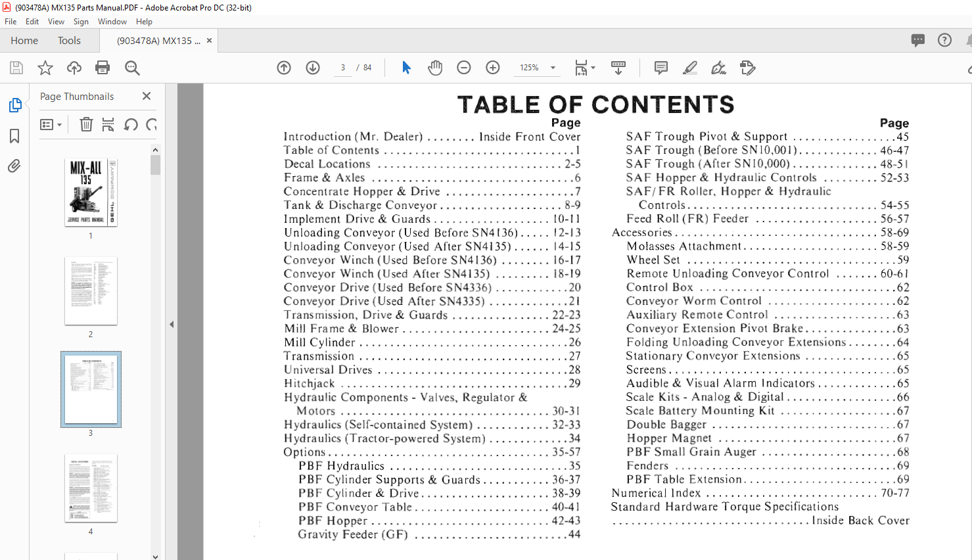Open Help via question mark icon
The height and width of the screenshot is (560, 972).
(944, 40)
